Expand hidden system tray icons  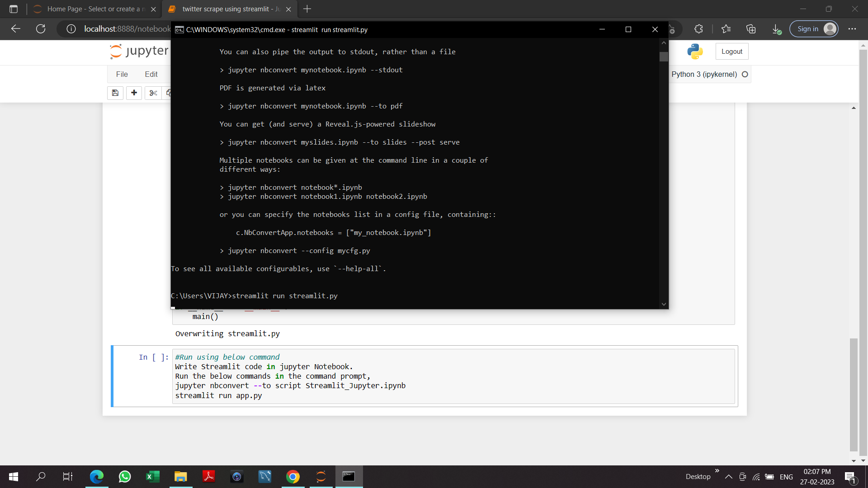point(729,476)
